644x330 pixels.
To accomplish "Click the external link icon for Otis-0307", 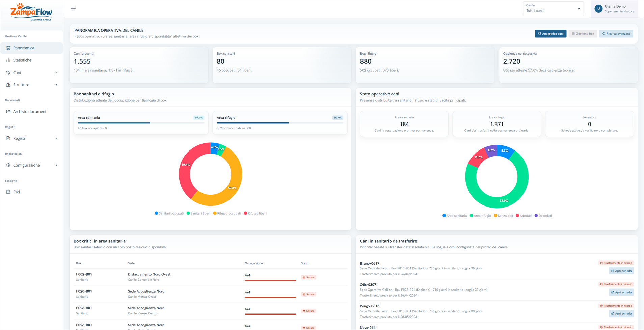I will tap(613, 292).
